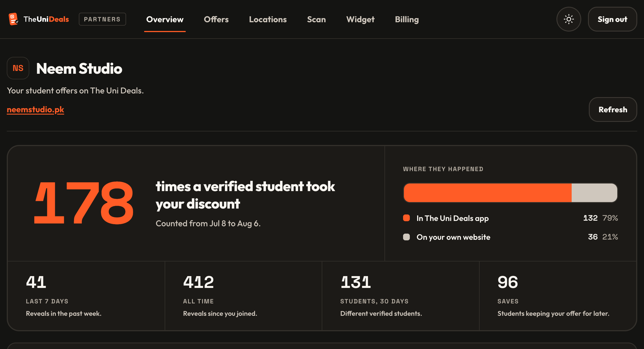Click the orange In The Uni Deals app swatch
Image resolution: width=644 pixels, height=349 pixels.
click(x=406, y=218)
